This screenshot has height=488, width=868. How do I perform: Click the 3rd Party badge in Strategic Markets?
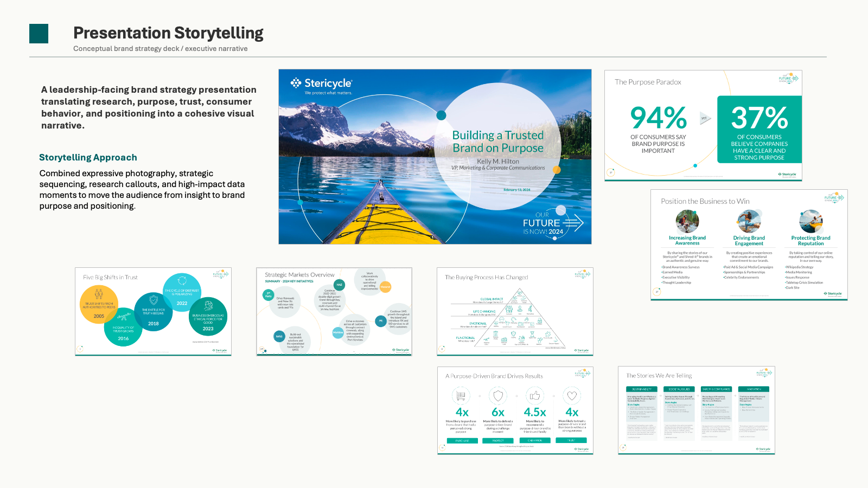click(268, 295)
